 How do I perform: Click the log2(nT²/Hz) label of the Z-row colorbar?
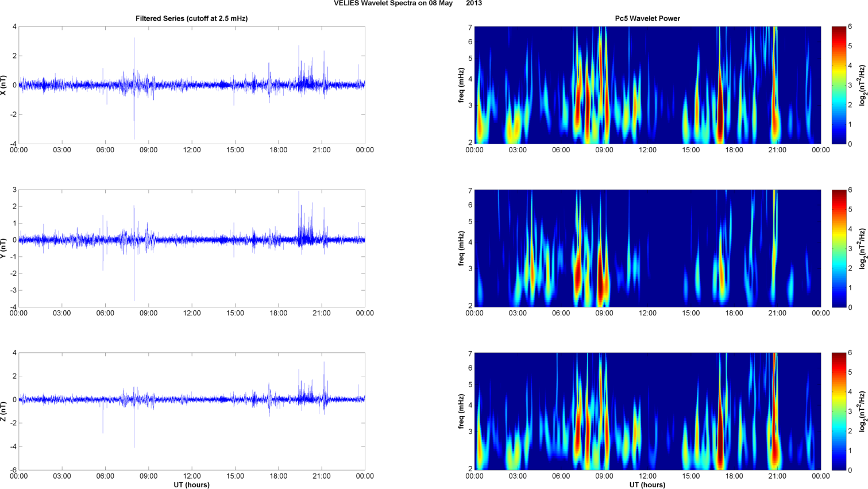(x=862, y=411)
